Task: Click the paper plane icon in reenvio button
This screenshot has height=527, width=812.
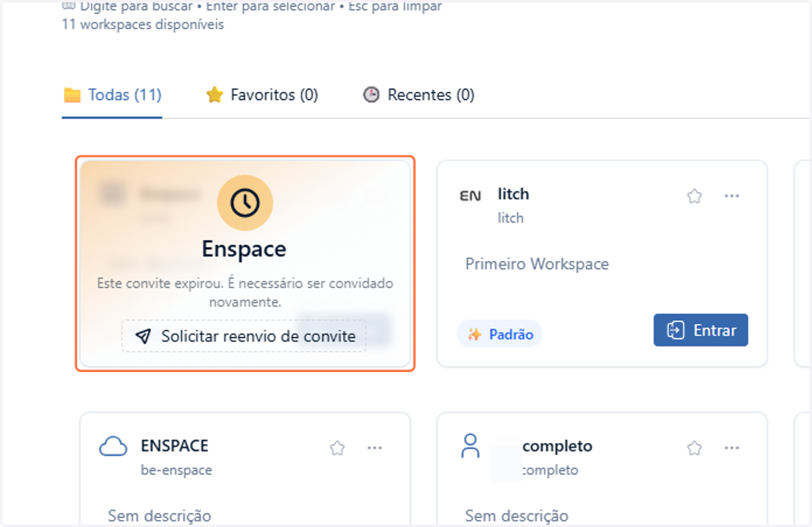Action: [142, 336]
